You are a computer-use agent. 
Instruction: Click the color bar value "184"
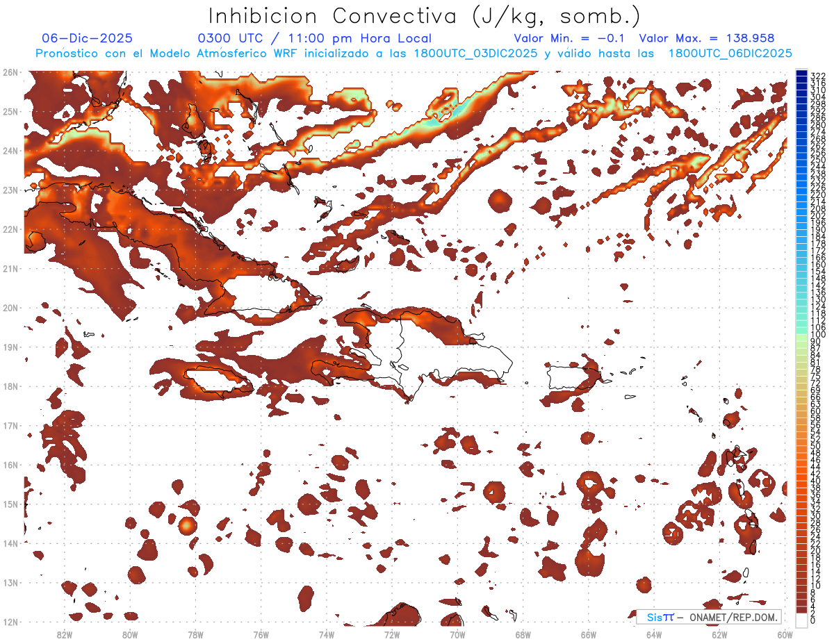pyautogui.click(x=817, y=237)
